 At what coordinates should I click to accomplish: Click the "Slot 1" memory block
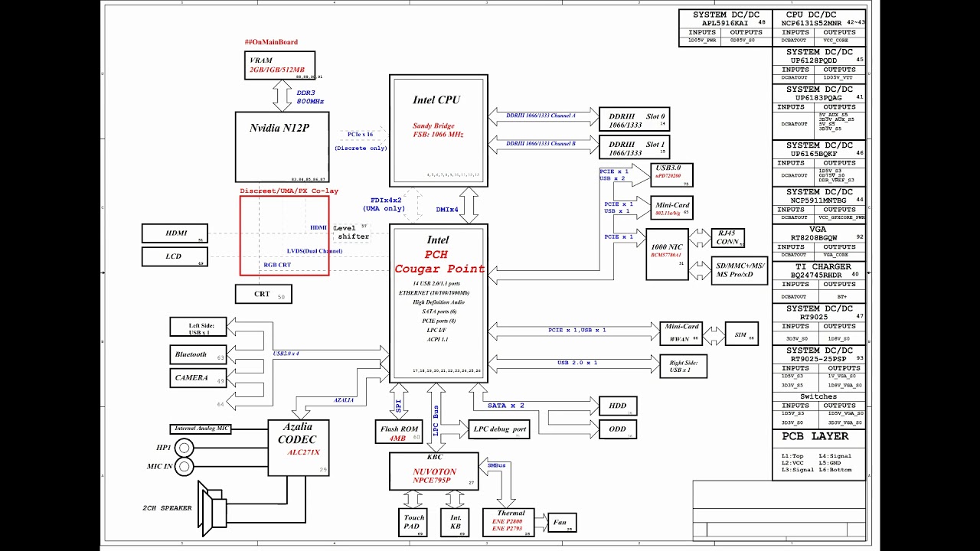634,148
